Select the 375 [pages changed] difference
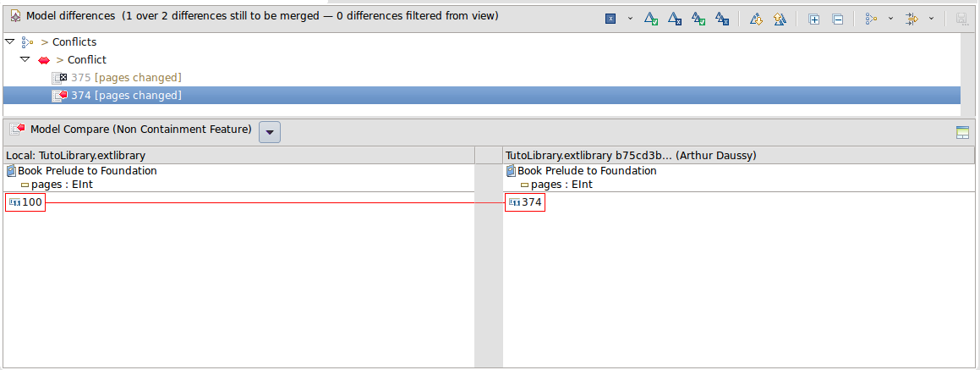This screenshot has height=370, width=980. coord(125,78)
